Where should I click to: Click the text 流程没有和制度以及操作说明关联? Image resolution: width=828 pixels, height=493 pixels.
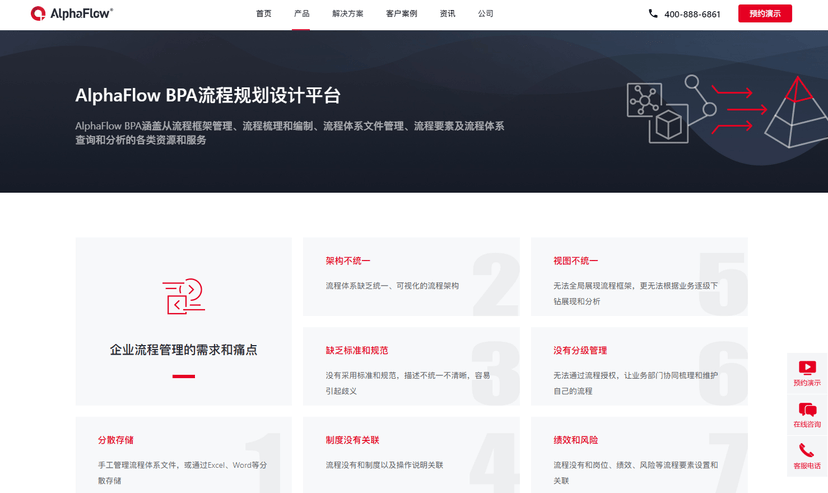[384, 465]
